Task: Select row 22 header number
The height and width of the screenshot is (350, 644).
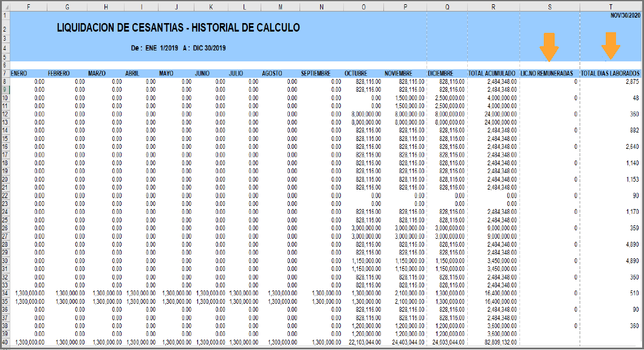Action: pyautogui.click(x=5, y=196)
